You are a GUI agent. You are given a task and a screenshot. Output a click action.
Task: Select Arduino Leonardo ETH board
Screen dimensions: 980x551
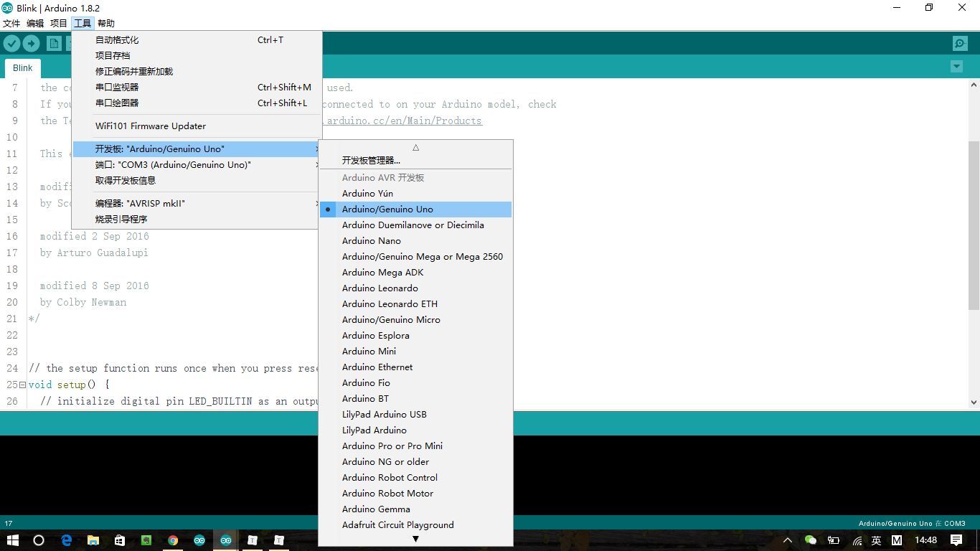[415, 304]
